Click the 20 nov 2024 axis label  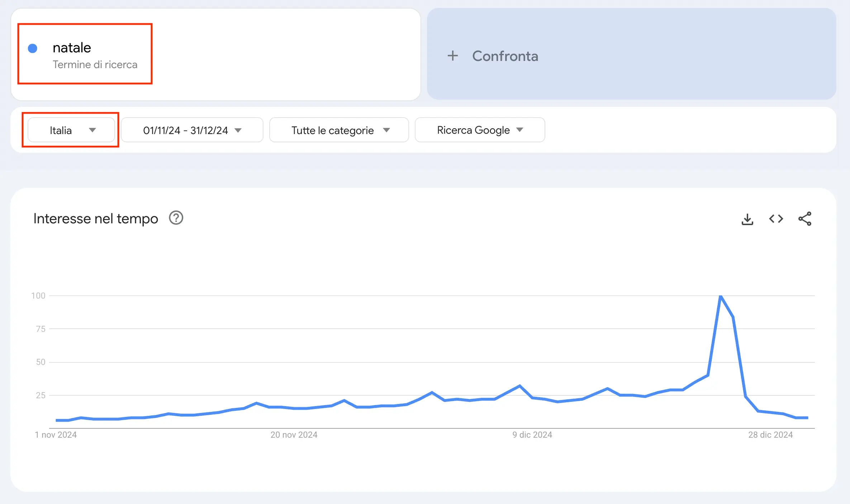(294, 435)
